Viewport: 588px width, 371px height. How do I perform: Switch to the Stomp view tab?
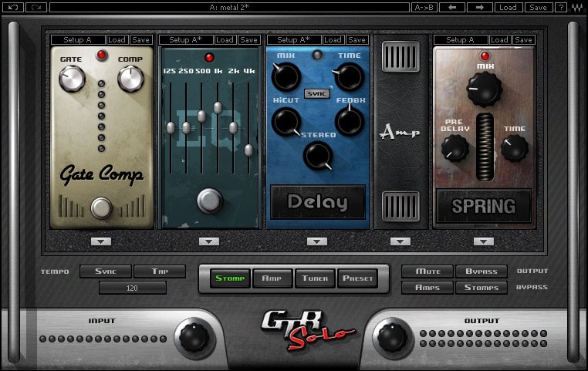coord(230,278)
